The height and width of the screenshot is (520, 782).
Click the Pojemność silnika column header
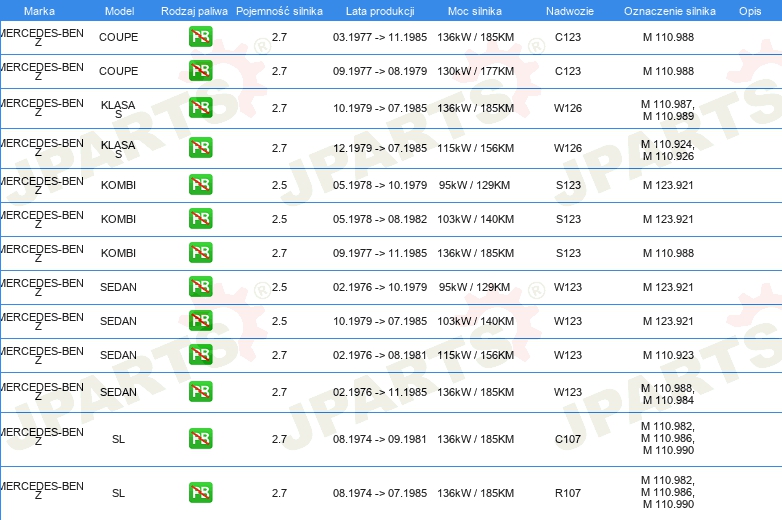(279, 11)
